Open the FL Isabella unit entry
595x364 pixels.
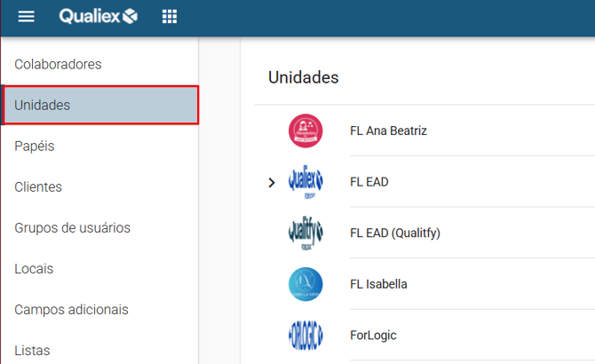pyautogui.click(x=378, y=284)
